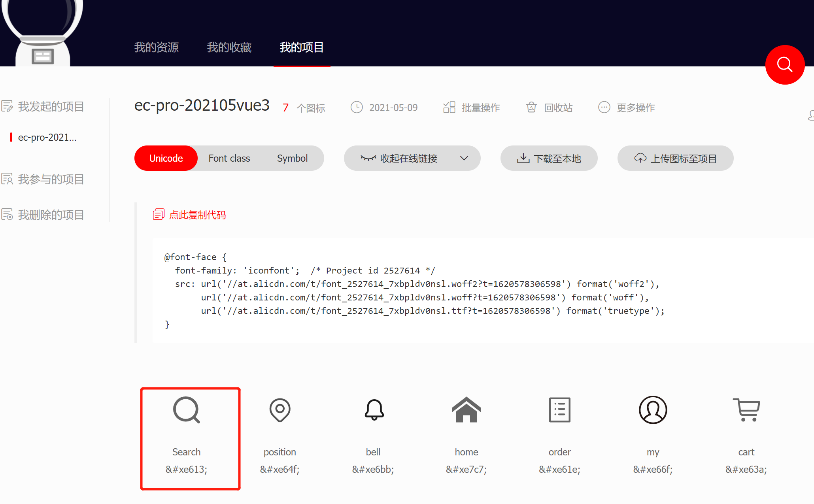The width and height of the screenshot is (814, 504).
Task: Open 更多操作 more actions menu
Action: (x=627, y=108)
